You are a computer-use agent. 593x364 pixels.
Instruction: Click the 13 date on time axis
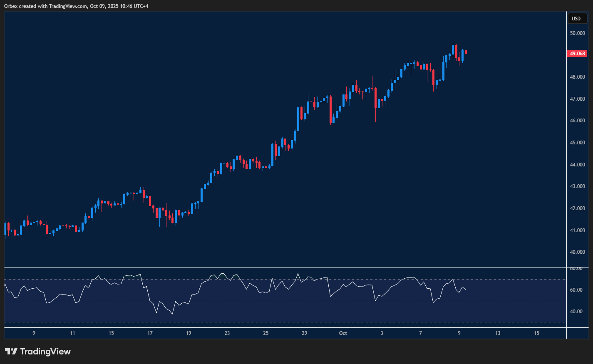(x=498, y=333)
